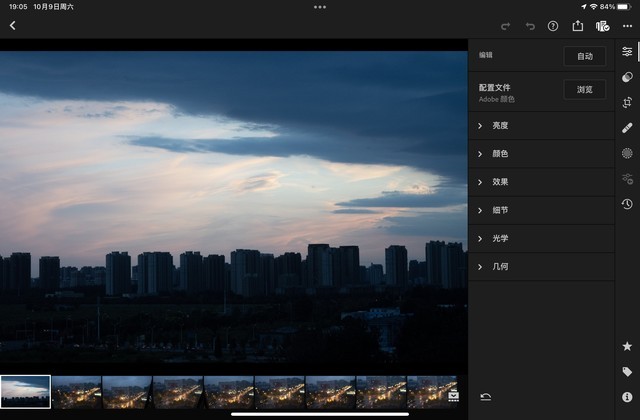The image size is (640, 420).
Task: Expand the 亮度 section
Action: (541, 126)
